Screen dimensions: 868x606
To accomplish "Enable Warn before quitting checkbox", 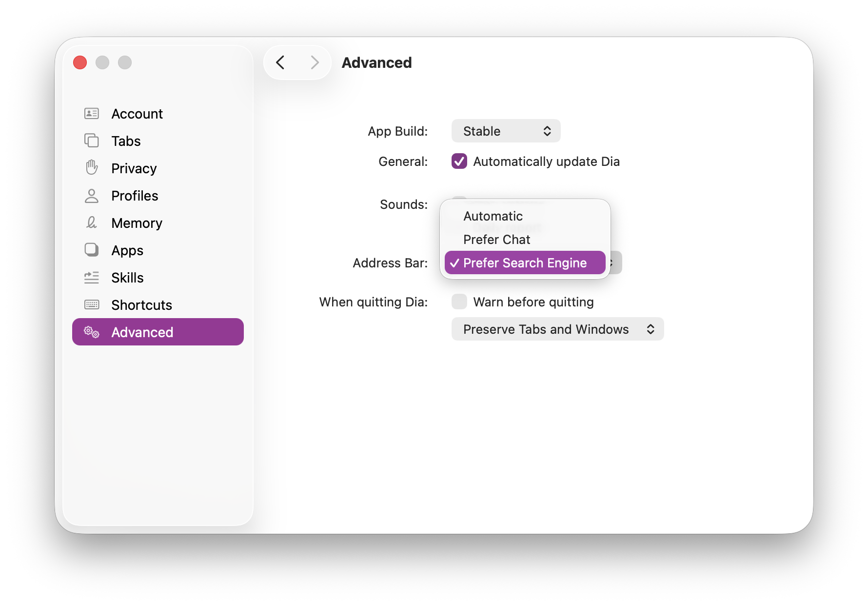I will 459,302.
